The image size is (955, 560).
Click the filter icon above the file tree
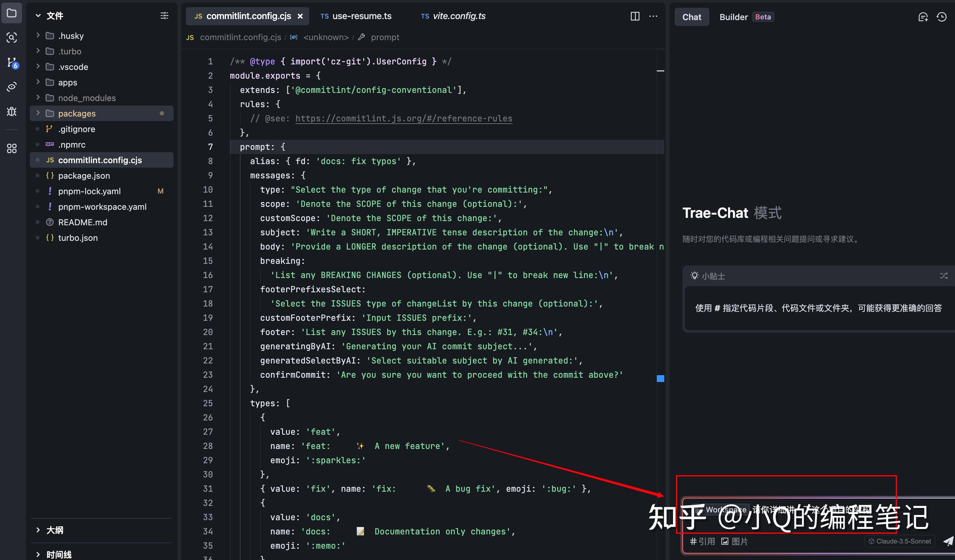pyautogui.click(x=164, y=16)
